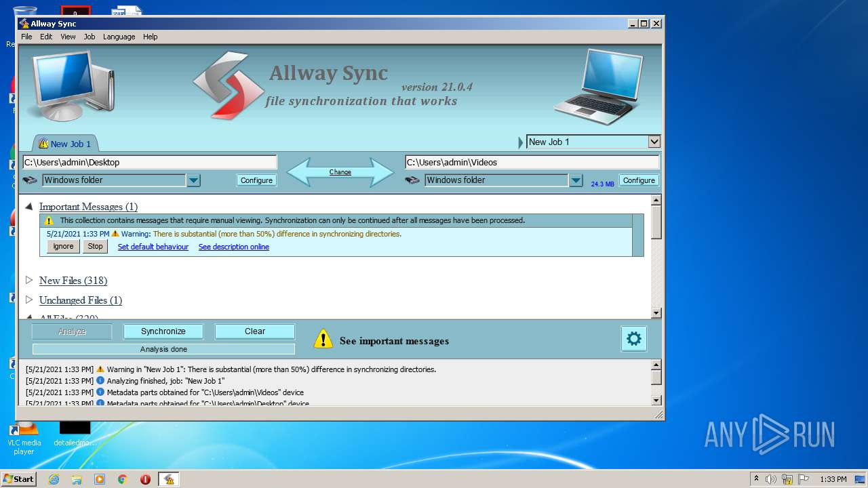
Task: Click the drive icon left of Desktop folder type
Action: [x=30, y=180]
